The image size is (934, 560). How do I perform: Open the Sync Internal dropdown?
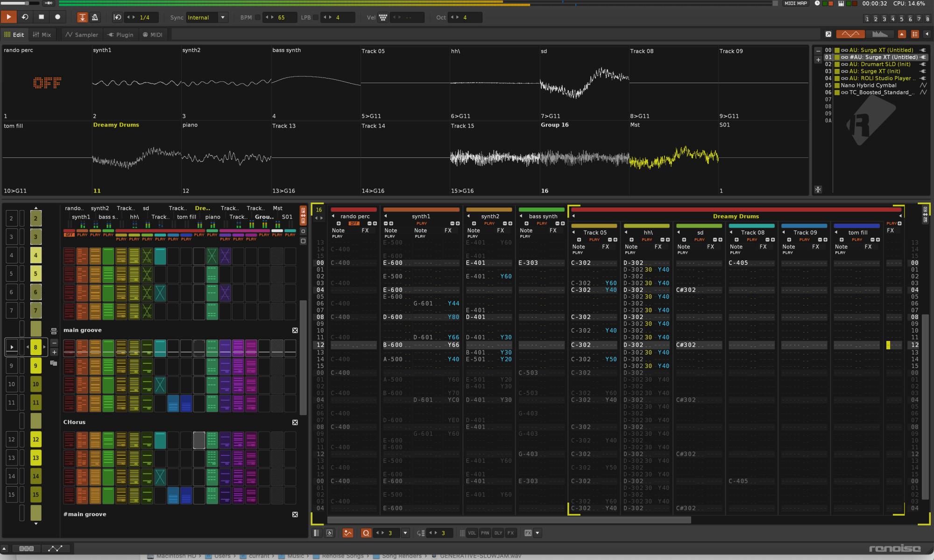pos(223,18)
